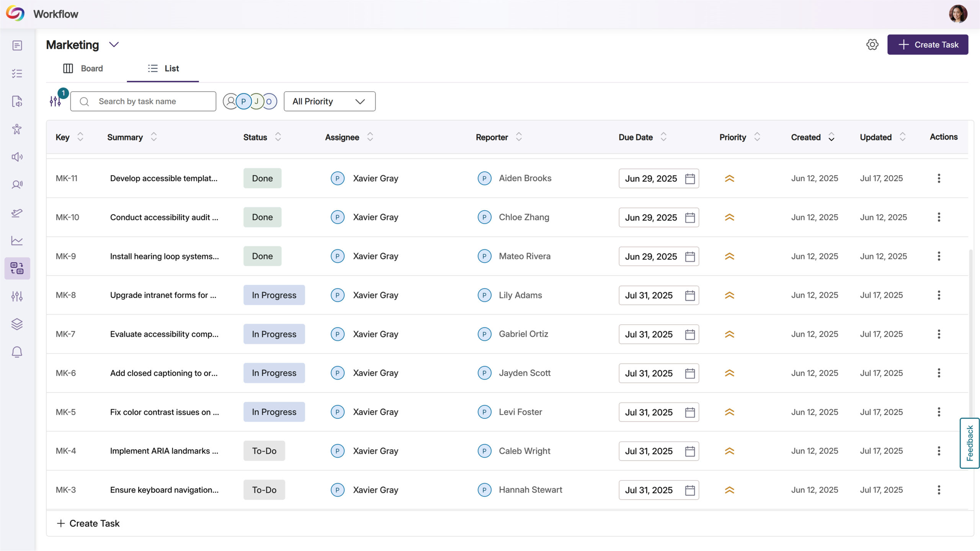
Task: Click the purple Create Task button
Action: (x=928, y=45)
